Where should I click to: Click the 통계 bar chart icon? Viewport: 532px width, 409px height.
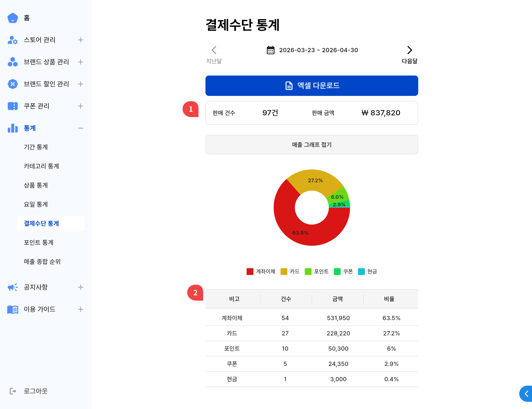click(x=13, y=128)
